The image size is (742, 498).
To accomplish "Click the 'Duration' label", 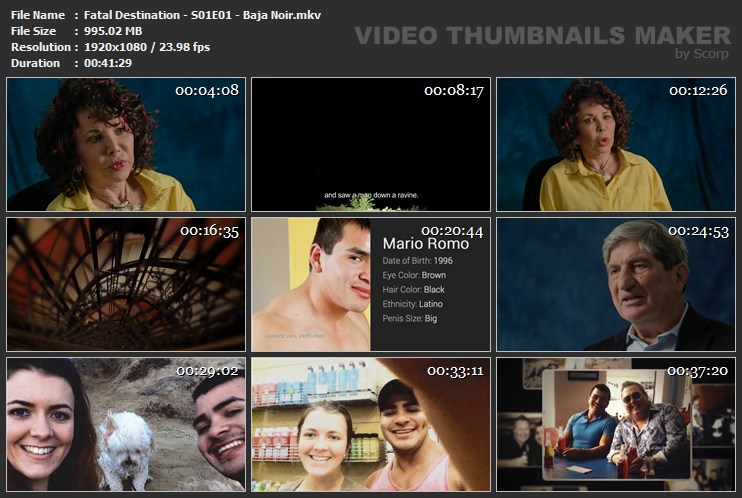I will [35, 63].
